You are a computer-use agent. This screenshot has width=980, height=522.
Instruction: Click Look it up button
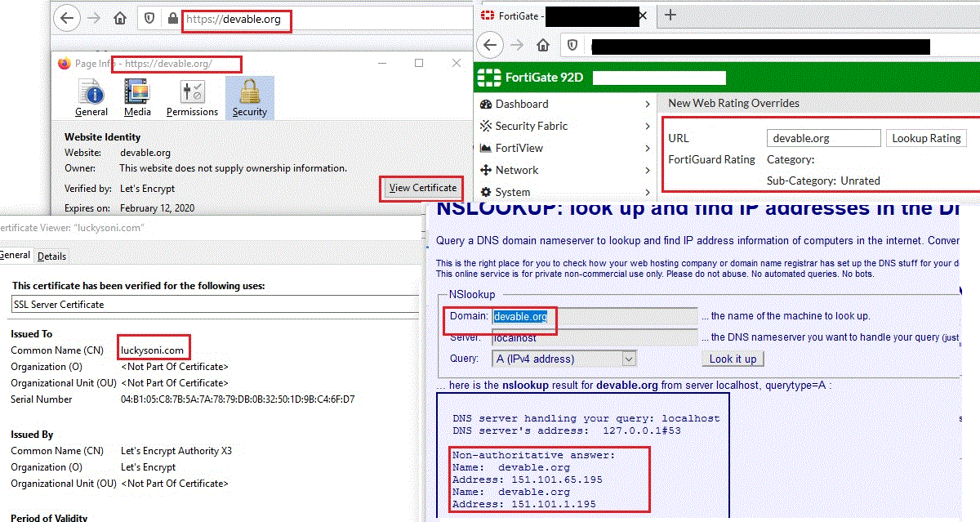(733, 359)
